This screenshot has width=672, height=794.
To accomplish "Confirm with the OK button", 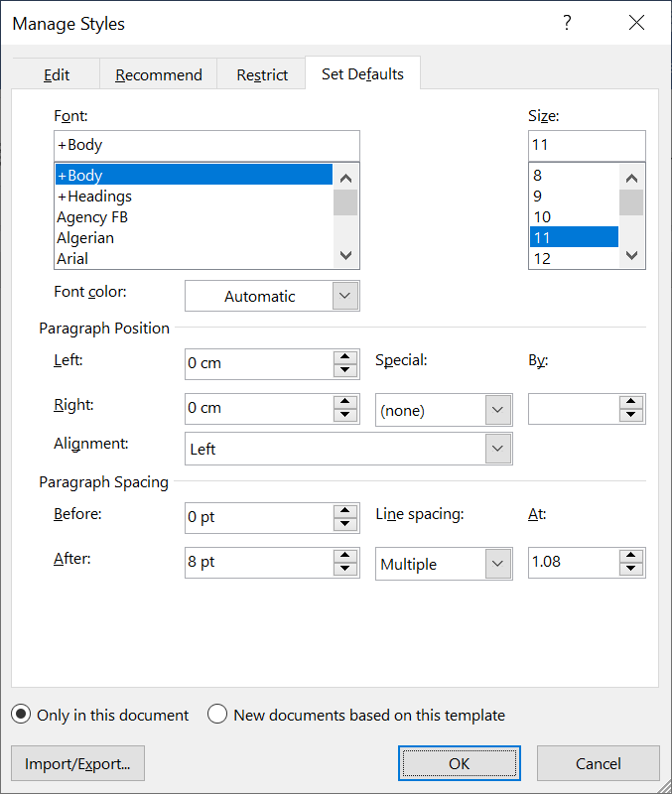I will coord(460,763).
